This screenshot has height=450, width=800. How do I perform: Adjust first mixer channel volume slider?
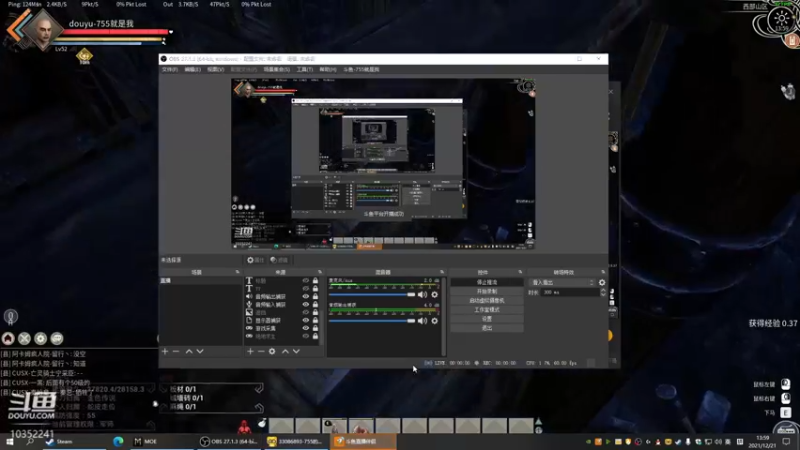[x=372, y=294]
